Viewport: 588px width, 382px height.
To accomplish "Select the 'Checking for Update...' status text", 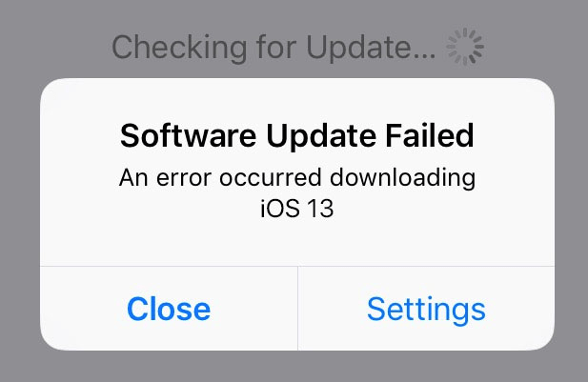I will point(274,48).
